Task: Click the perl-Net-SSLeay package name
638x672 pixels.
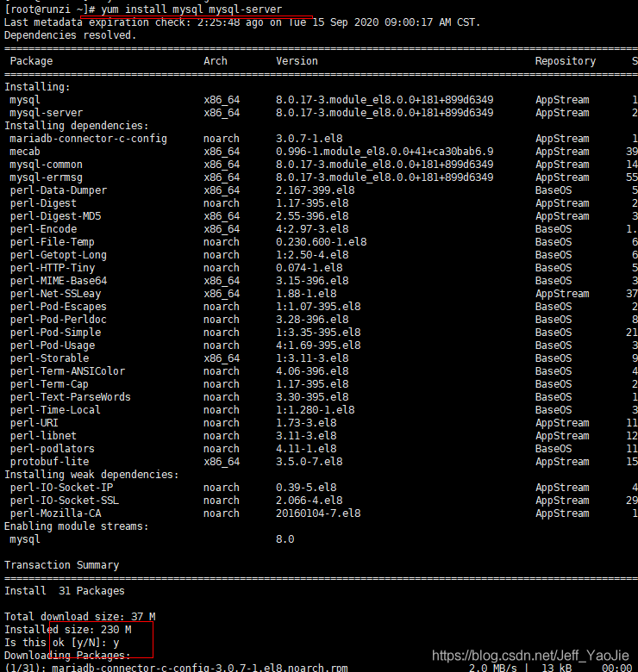Action: (x=55, y=294)
